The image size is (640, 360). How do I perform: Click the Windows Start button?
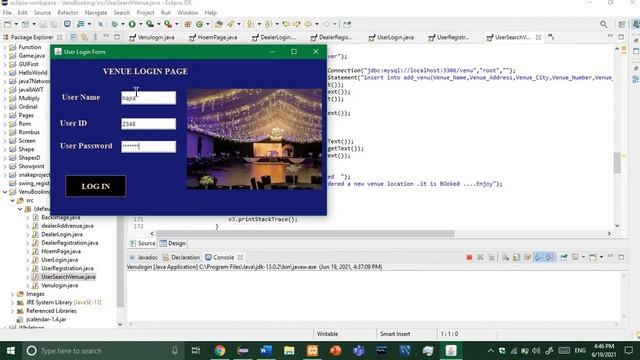11,351
